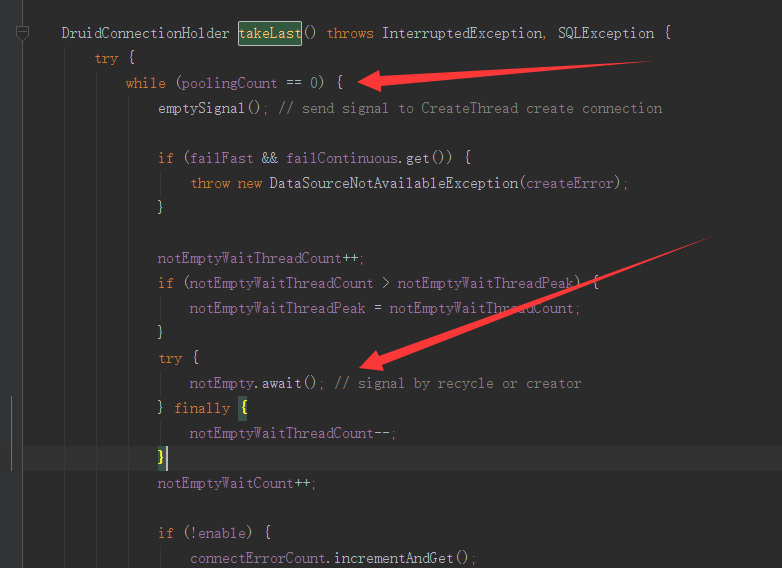Click the SQLException class reference
Viewport: 782px width, 568px height.
pos(605,33)
